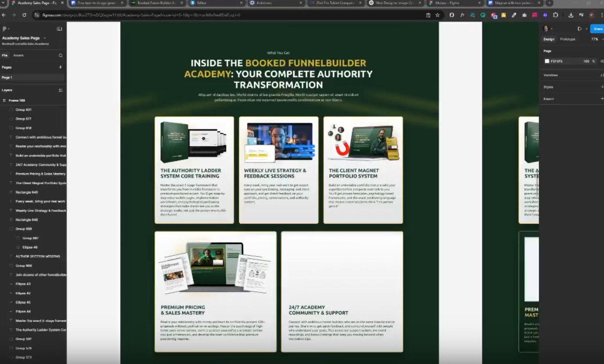Open the browser Extensions puzzle icon

555,15
